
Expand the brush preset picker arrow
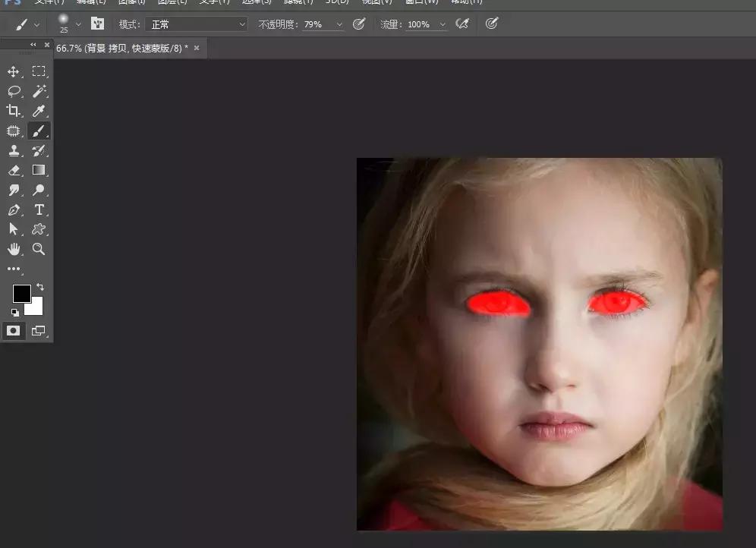(x=78, y=24)
